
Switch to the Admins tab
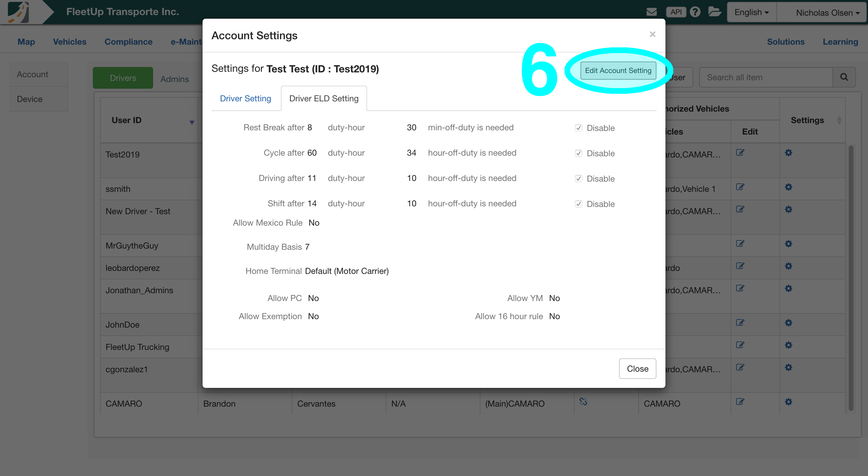click(175, 79)
